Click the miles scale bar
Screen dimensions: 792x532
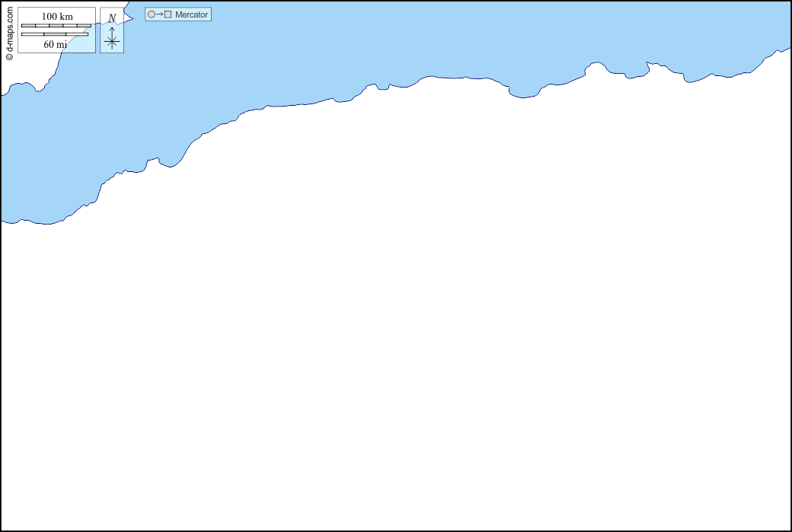(x=54, y=34)
